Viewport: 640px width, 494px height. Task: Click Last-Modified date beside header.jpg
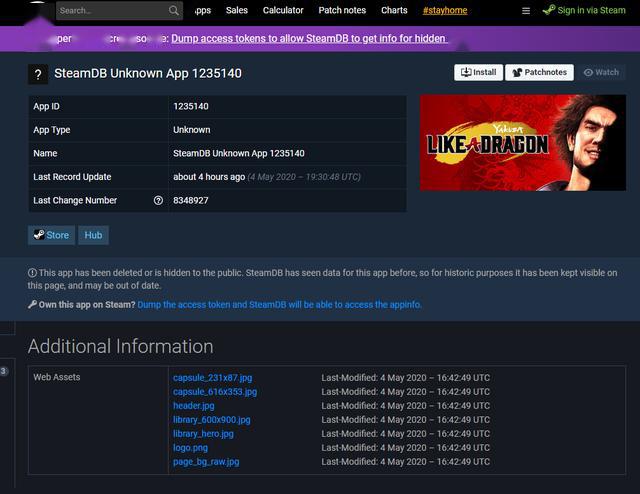click(405, 405)
